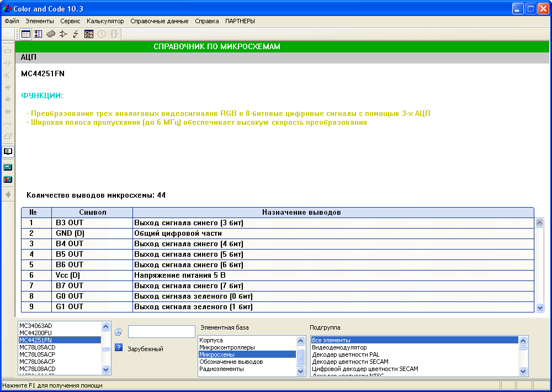Click the GND (D) cell in the pin table
Image resolution: width=552 pixels, height=392 pixels.
point(92,234)
